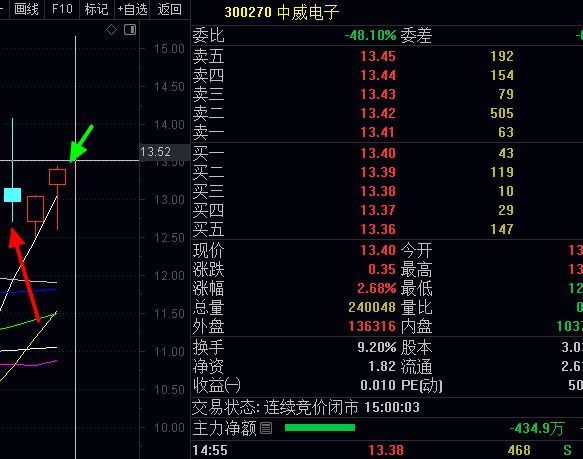The image size is (583, 459).
Task: Select the 14:55 trade tick row
Action: coord(387,450)
